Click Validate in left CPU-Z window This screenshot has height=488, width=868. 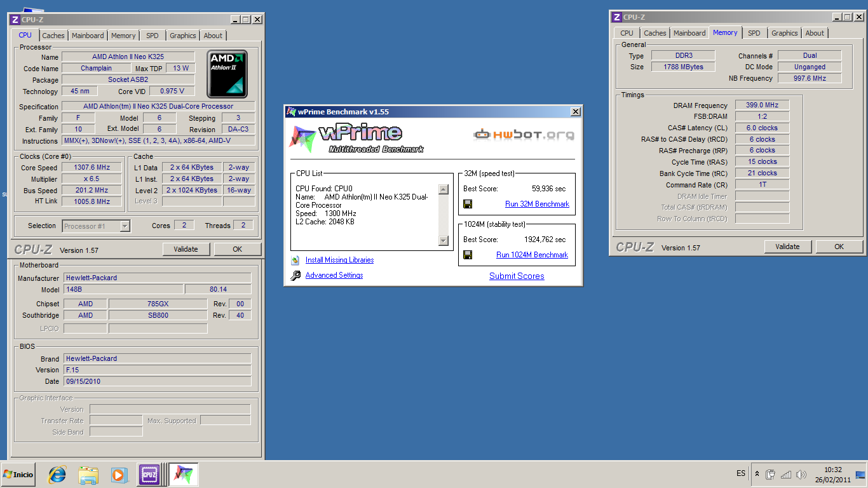click(186, 249)
